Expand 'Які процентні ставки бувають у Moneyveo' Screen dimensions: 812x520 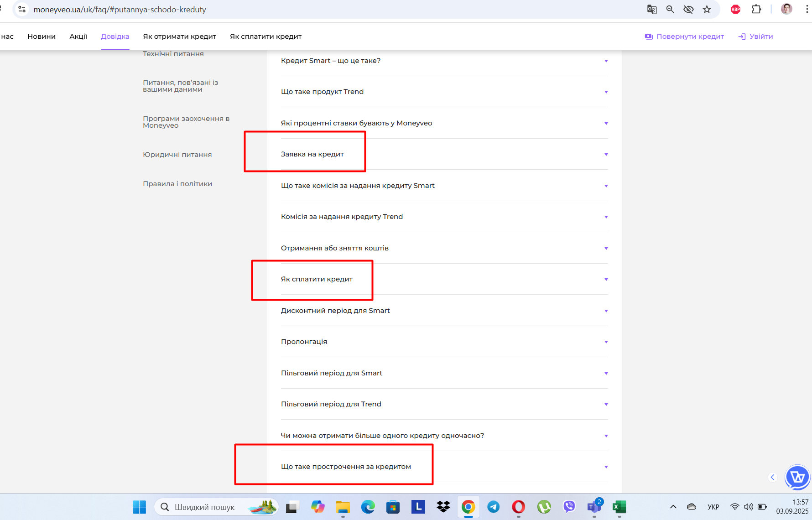click(444, 123)
